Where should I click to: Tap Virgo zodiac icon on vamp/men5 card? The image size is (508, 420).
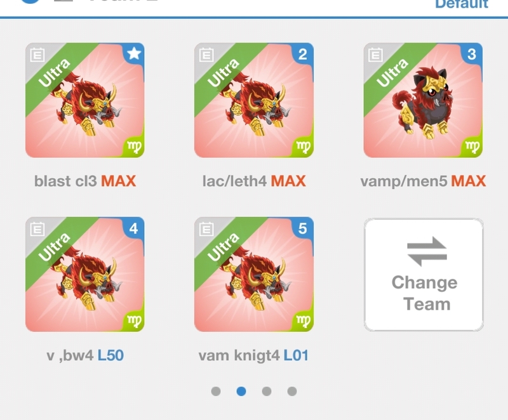[472, 147]
